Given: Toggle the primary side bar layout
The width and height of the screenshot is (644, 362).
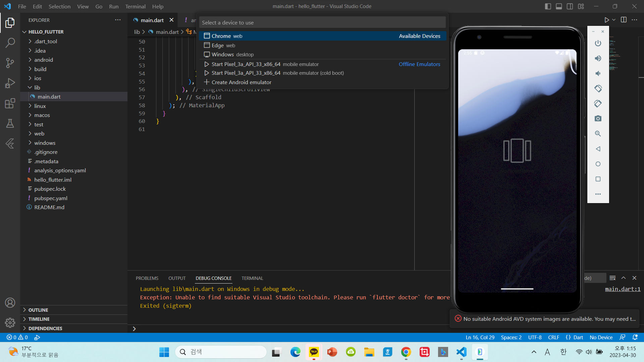Looking at the screenshot, I should pos(548,6).
